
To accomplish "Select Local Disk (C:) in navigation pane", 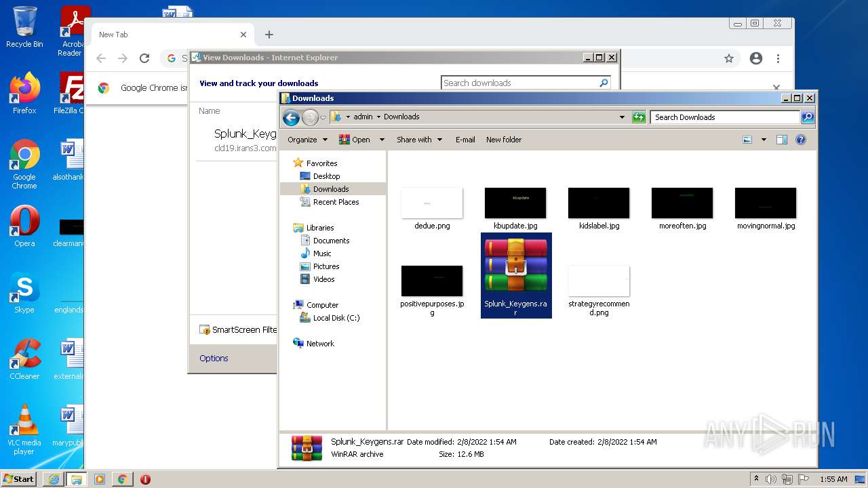I will click(330, 318).
